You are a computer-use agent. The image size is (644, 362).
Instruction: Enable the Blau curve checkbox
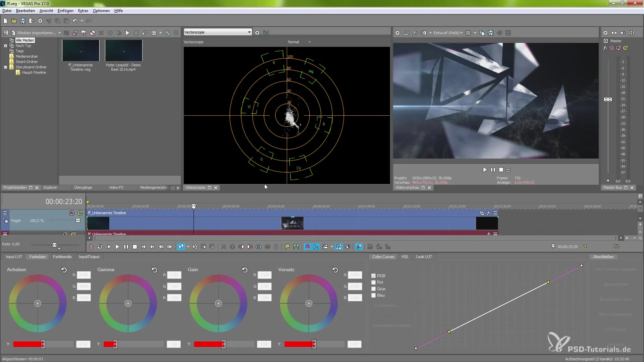tap(373, 295)
